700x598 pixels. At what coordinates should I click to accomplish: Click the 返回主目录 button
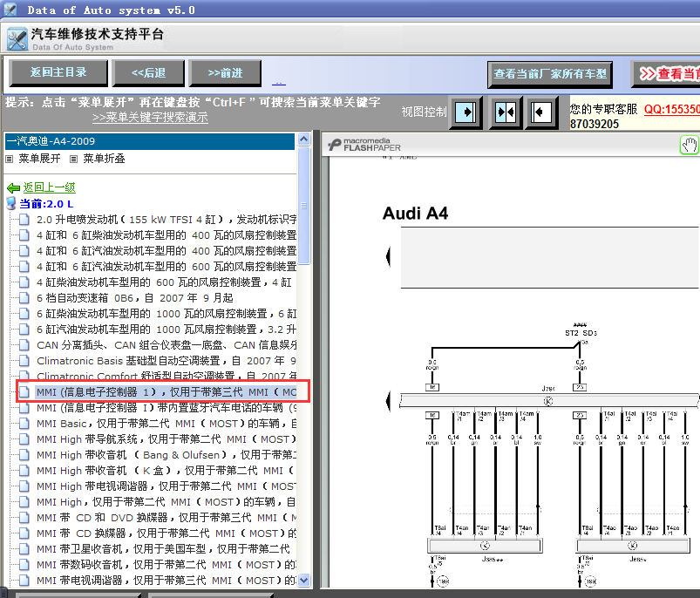pyautogui.click(x=58, y=72)
